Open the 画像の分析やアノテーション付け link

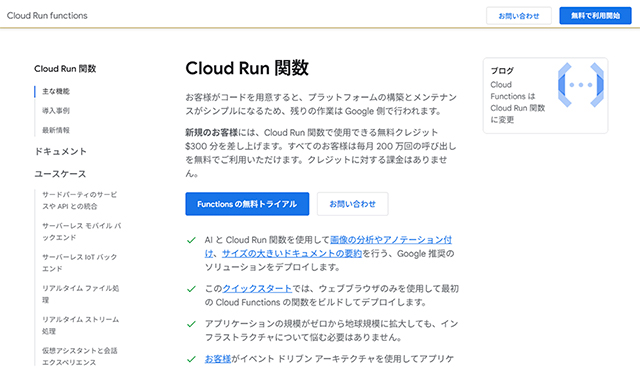coord(329,246)
